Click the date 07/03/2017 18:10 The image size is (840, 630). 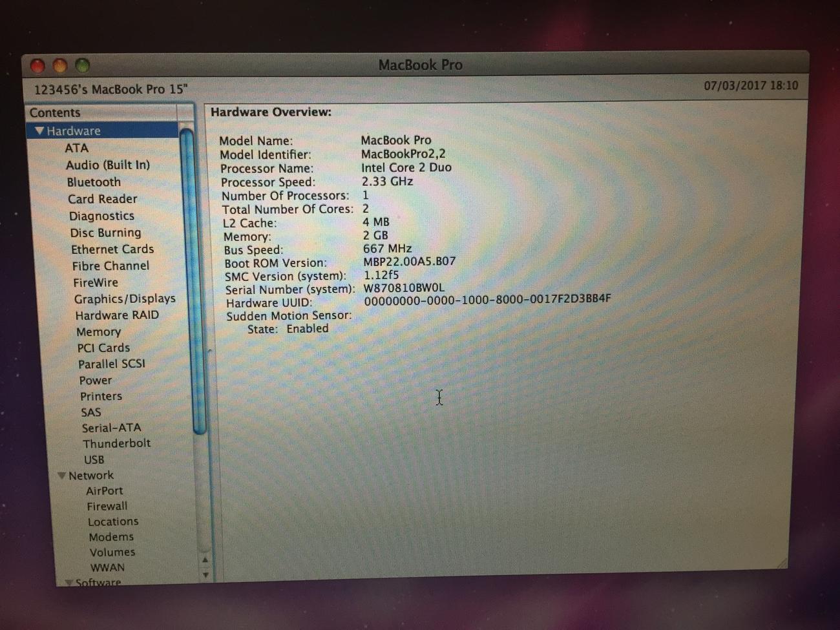pyautogui.click(x=751, y=85)
